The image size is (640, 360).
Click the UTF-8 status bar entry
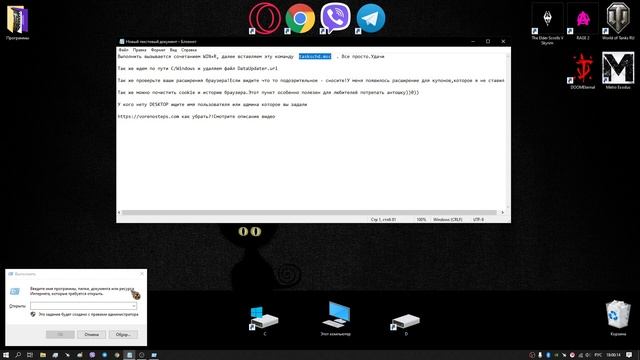pyautogui.click(x=478, y=220)
